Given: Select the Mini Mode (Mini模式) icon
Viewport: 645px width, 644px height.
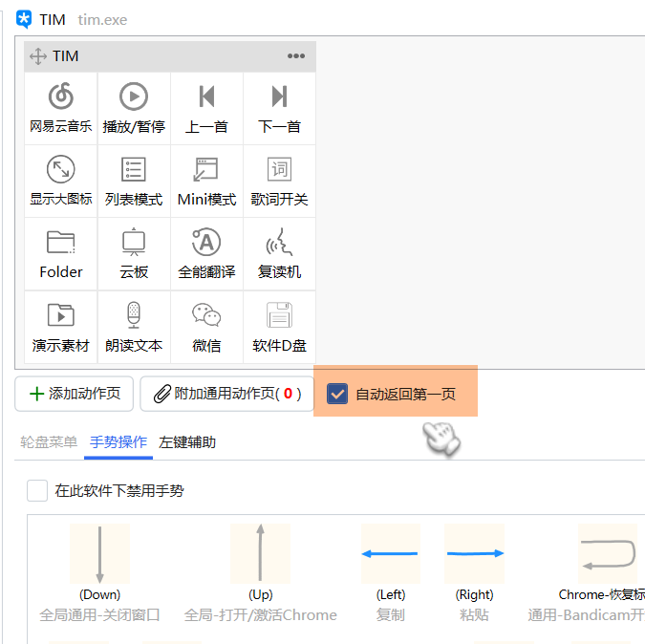Looking at the screenshot, I should (x=205, y=169).
